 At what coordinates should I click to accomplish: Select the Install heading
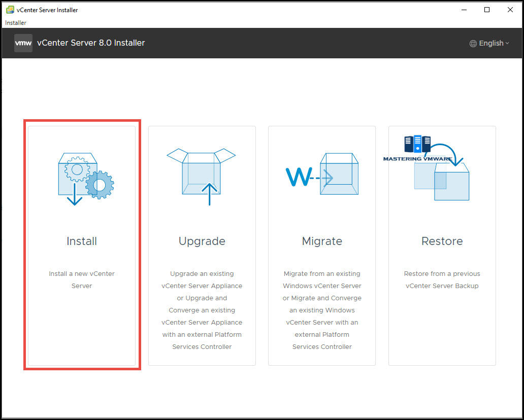click(82, 241)
